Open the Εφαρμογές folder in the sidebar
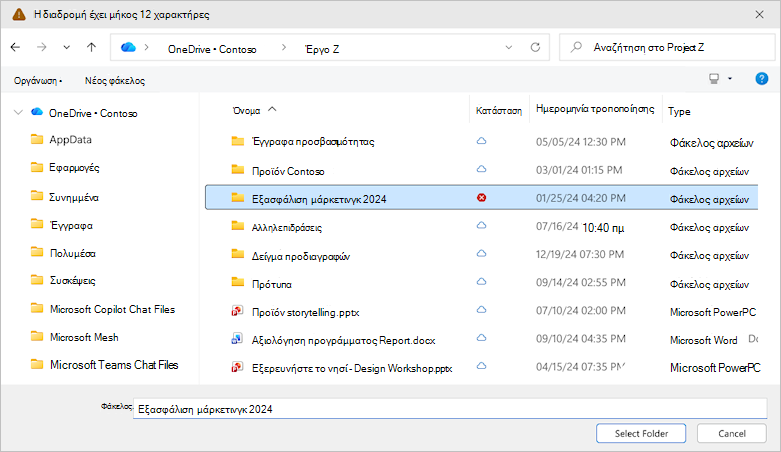 coord(74,167)
